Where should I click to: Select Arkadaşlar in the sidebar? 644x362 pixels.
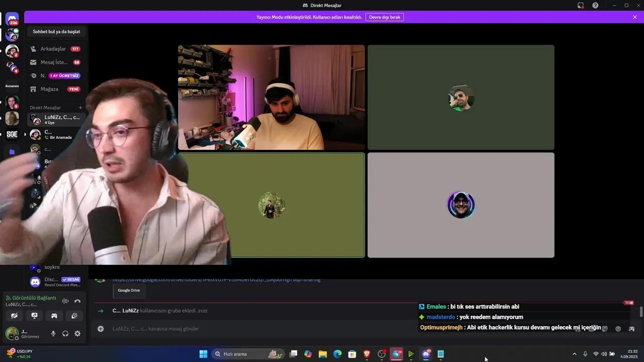coord(53,48)
